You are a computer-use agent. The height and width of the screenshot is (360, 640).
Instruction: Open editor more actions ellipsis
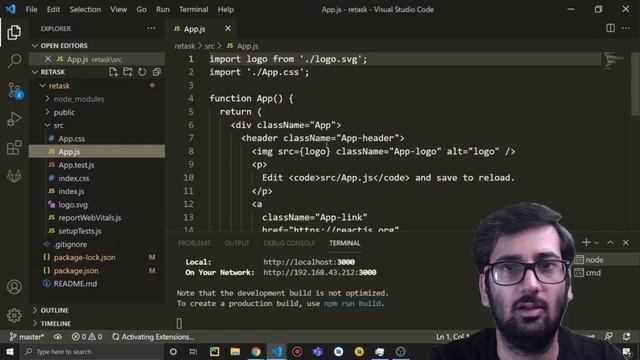626,28
